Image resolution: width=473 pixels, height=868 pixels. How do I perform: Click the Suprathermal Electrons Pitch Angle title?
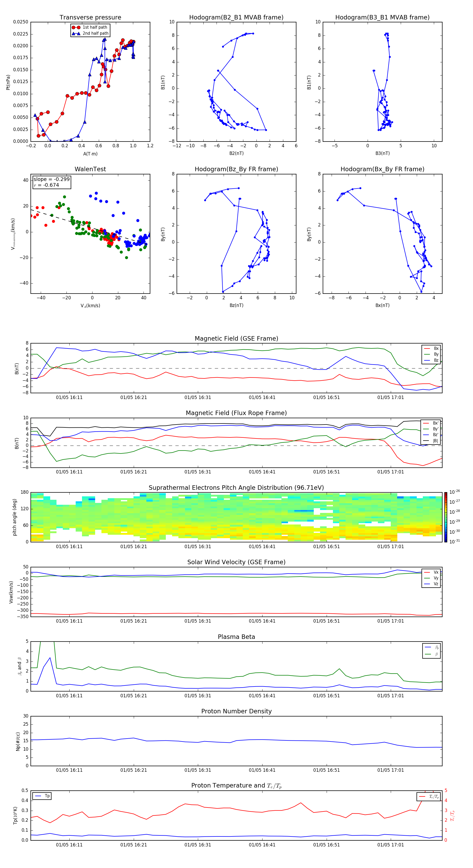pyautogui.click(x=236, y=488)
